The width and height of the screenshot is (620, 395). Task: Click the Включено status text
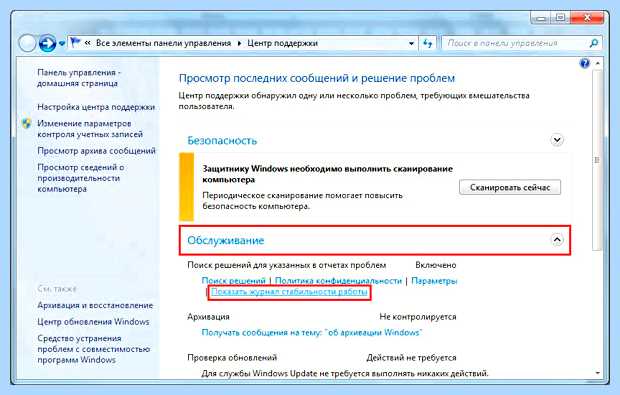coord(436,265)
